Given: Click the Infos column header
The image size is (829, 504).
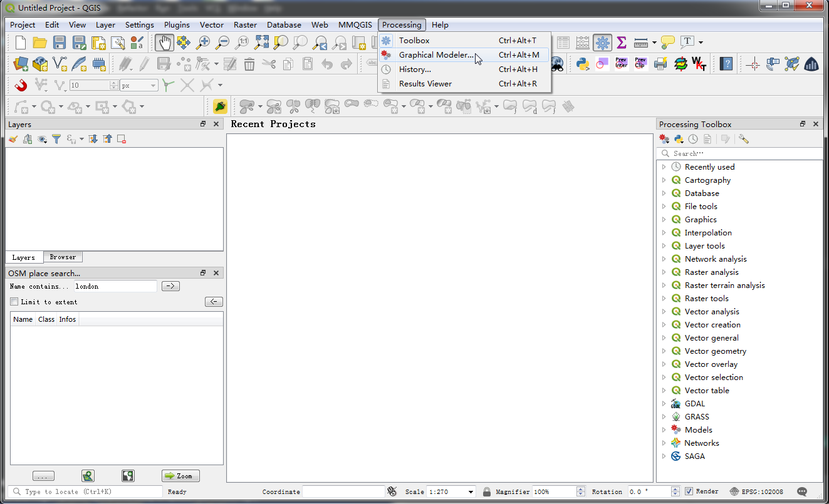Looking at the screenshot, I should click(68, 319).
